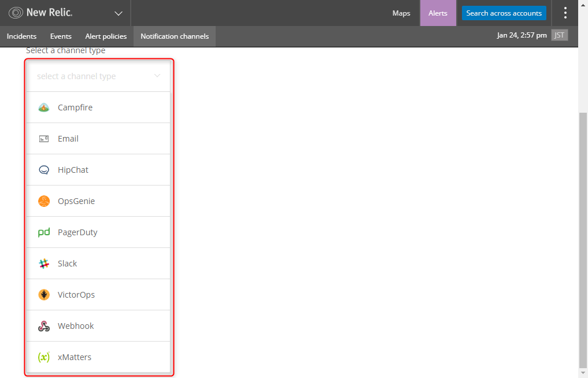This screenshot has height=378, width=588.
Task: Click the New Relic logo icon
Action: pyautogui.click(x=16, y=13)
